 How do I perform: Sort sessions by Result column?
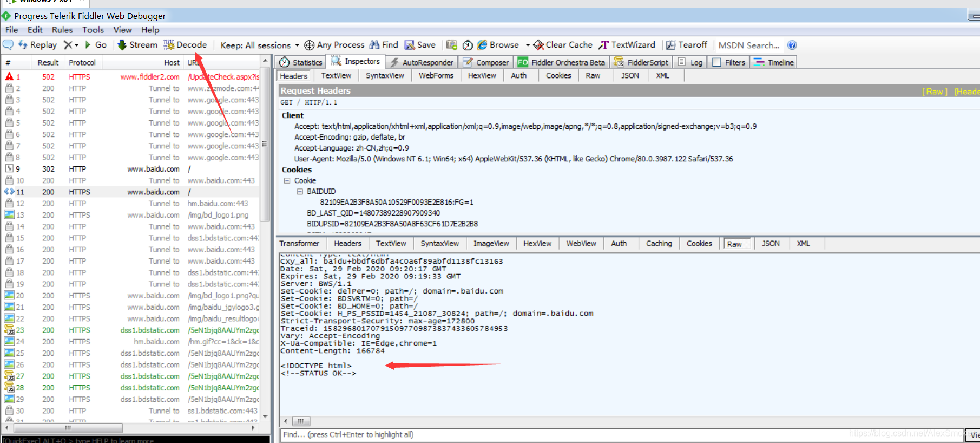48,63
